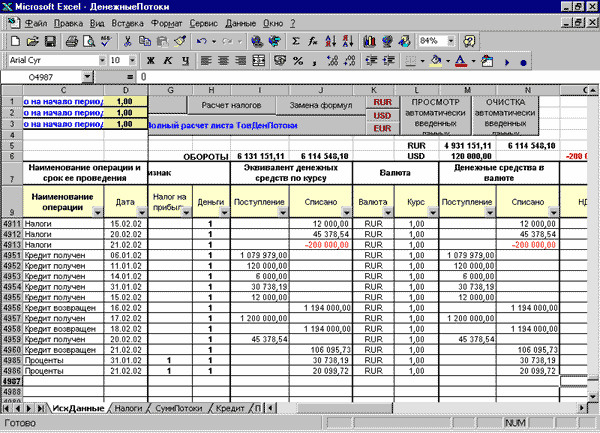Screen dimensions: 600x433
Task: Cut selection with the scissors icon
Action: coord(127,41)
